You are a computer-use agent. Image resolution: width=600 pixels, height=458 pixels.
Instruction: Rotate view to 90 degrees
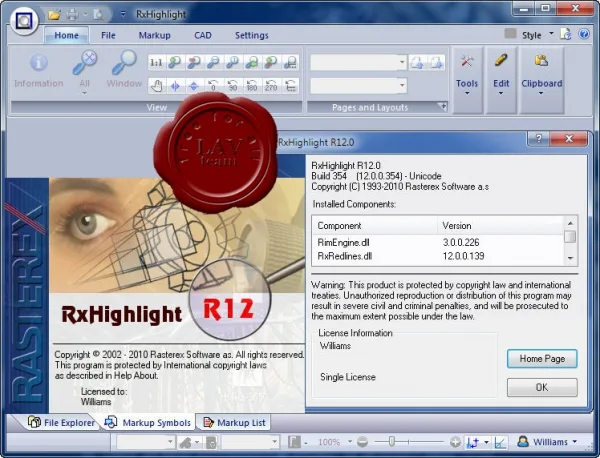point(232,86)
